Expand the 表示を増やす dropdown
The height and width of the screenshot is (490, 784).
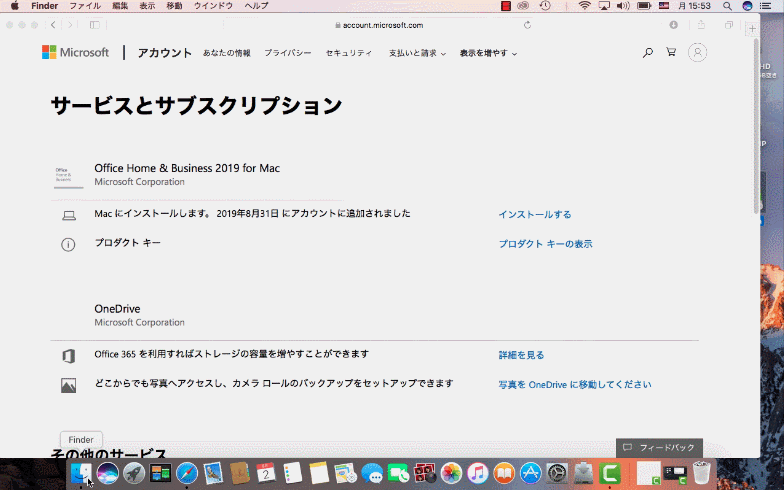(x=488, y=53)
